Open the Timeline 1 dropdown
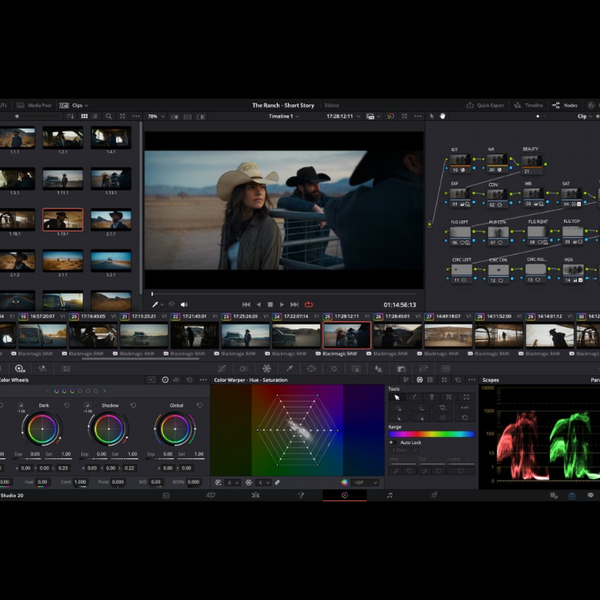The image size is (600, 600). (x=284, y=116)
